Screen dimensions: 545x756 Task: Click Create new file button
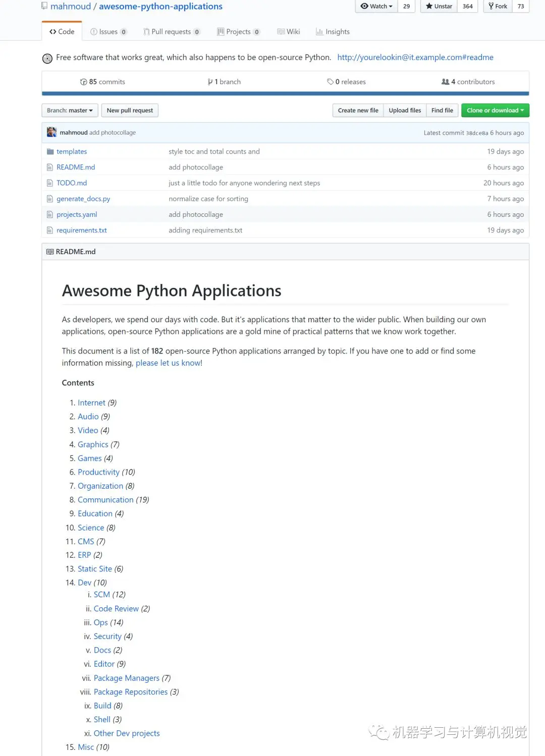tap(358, 110)
